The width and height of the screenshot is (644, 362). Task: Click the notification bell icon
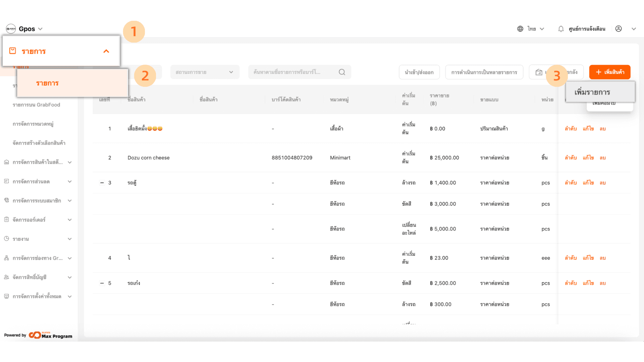[x=561, y=29]
